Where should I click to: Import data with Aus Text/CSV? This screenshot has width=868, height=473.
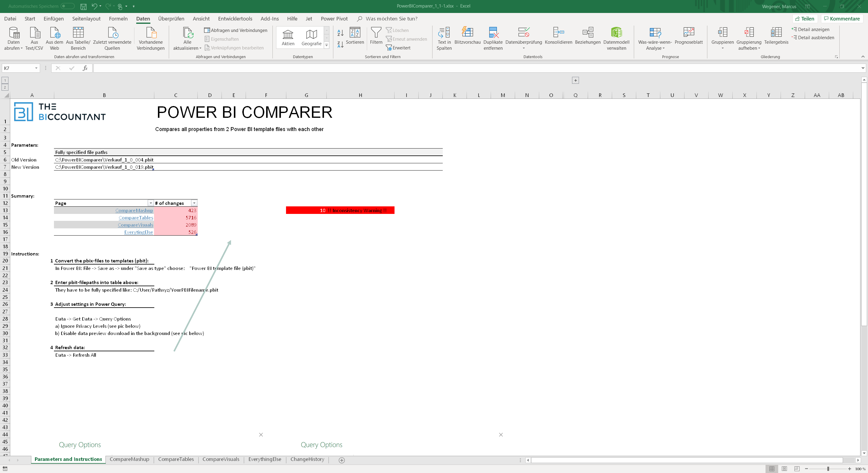[x=34, y=39]
